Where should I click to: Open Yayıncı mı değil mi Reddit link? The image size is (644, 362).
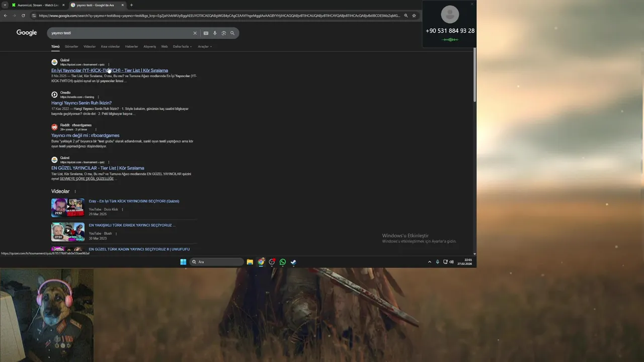tap(86, 135)
